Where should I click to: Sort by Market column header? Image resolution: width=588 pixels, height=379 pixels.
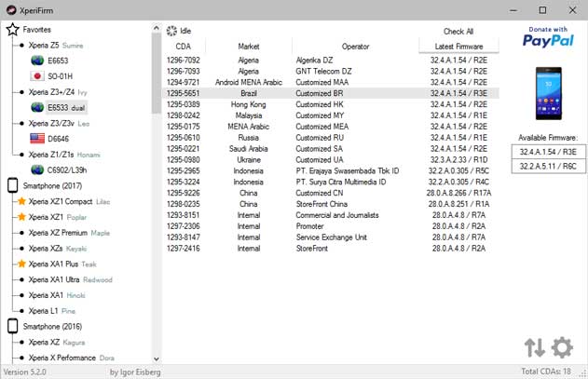pos(249,47)
